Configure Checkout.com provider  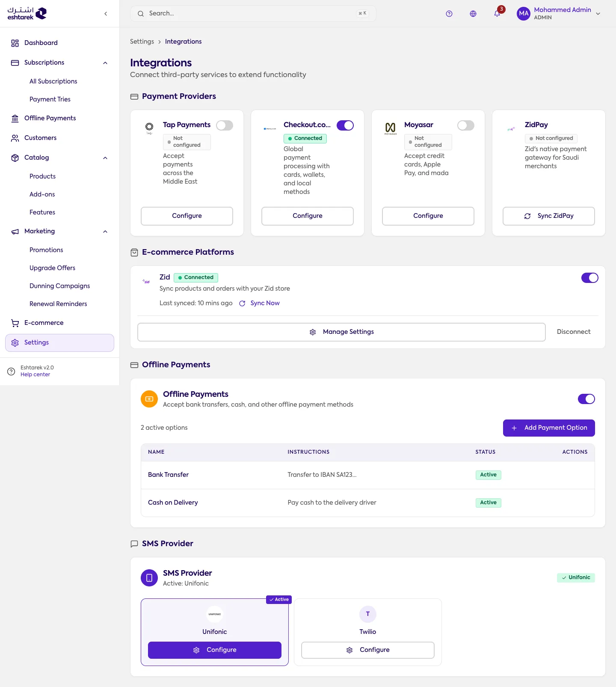(x=308, y=216)
